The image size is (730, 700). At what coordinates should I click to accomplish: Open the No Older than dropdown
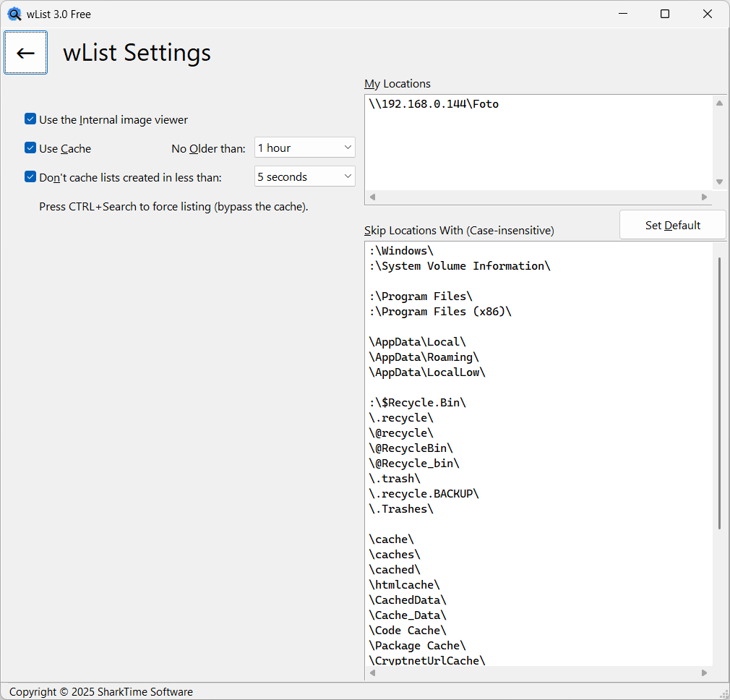tap(304, 148)
